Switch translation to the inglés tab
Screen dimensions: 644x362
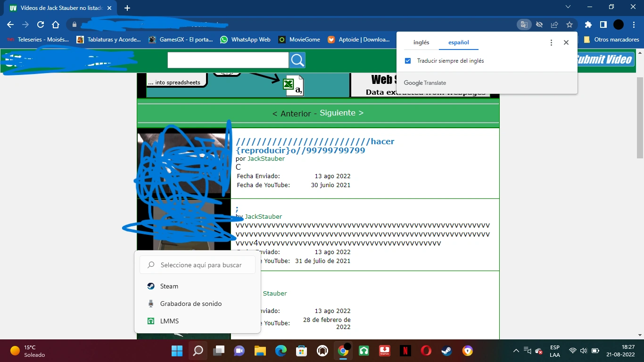coord(421,42)
